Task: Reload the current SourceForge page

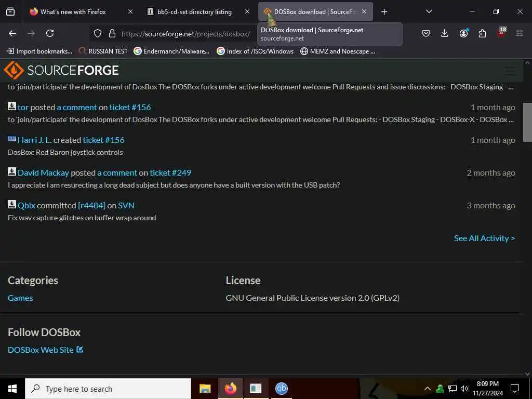Action: [x=50, y=33]
